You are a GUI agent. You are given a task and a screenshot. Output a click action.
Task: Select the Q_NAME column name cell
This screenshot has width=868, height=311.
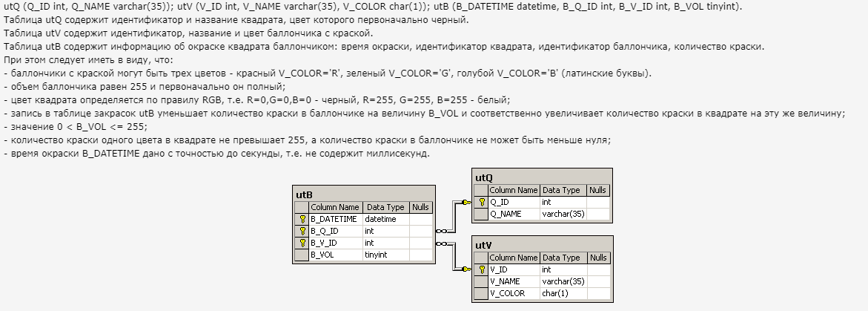click(x=514, y=214)
